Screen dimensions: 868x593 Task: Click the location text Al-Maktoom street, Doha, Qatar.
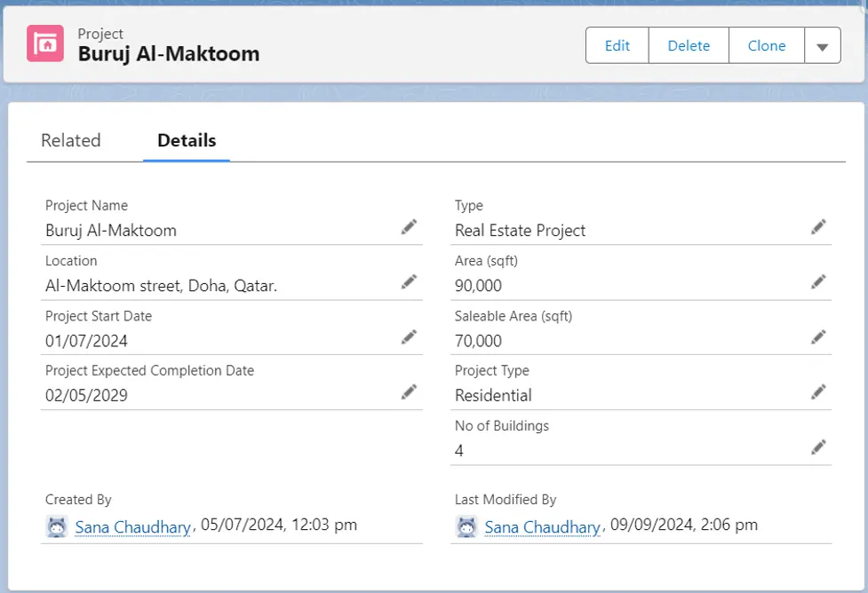[161, 286]
